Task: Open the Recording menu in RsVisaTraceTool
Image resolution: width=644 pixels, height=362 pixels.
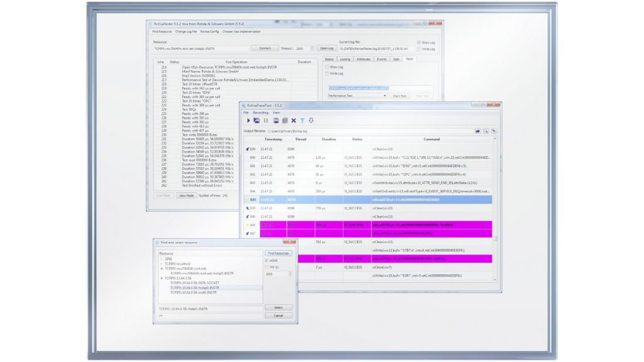Action: pos(260,112)
